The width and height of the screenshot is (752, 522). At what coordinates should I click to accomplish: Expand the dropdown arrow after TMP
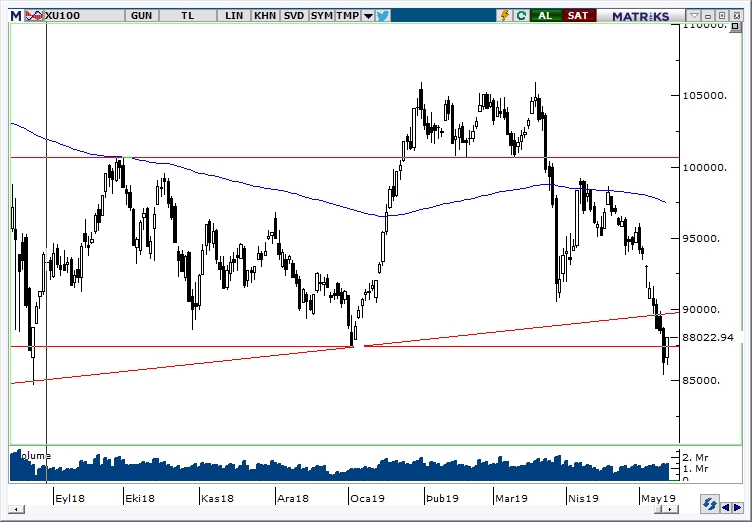click(368, 16)
